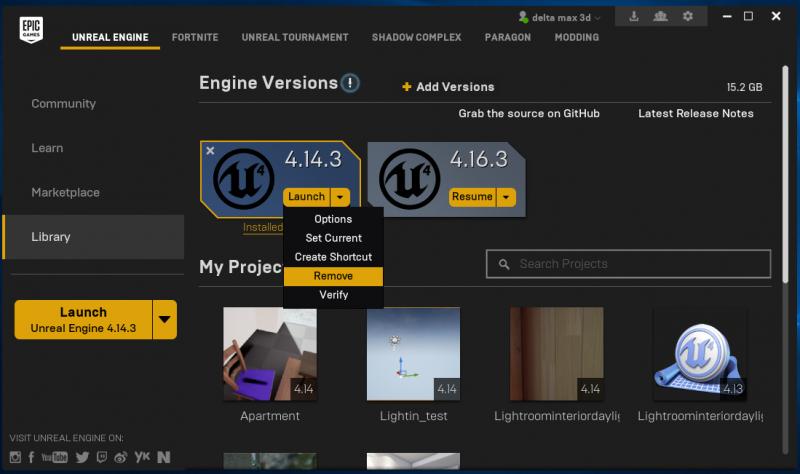Open the Latest Release Notes link
800x474 pixels.
click(x=695, y=113)
